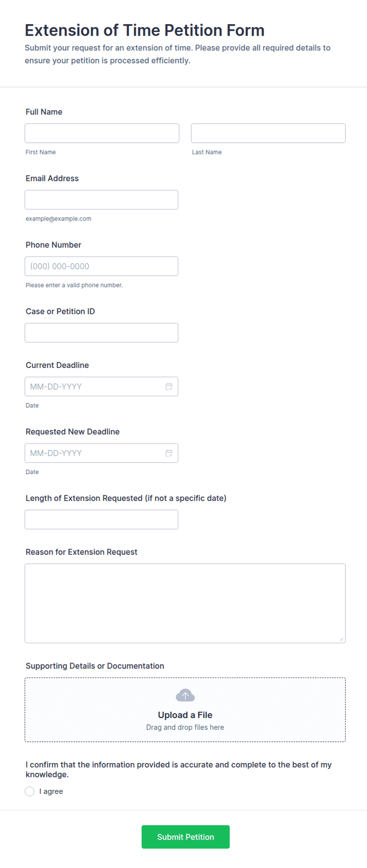Screen dimensions: 367x868
Task: Click the Current Deadline date input
Action: [101, 386]
